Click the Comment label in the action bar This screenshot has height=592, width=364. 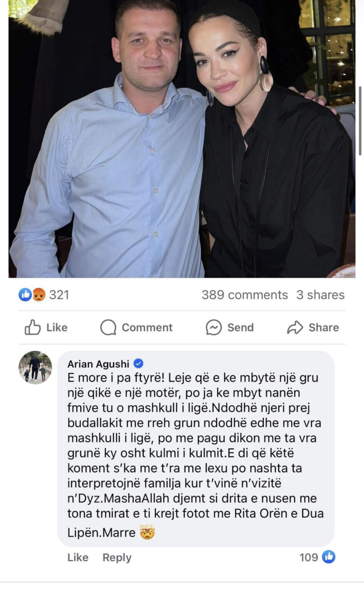(147, 328)
